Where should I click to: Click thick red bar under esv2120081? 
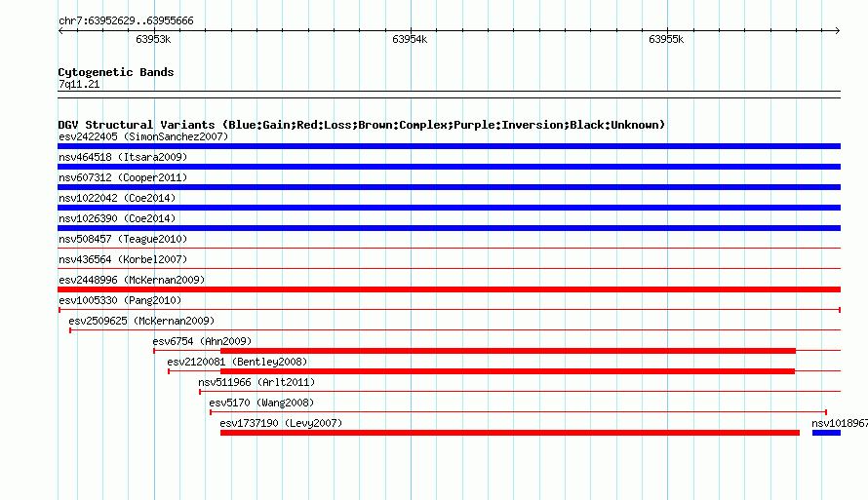click(507, 371)
